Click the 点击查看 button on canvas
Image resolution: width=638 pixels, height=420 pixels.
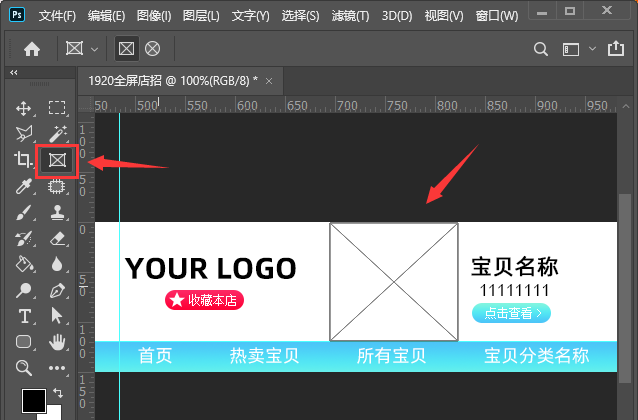(x=511, y=313)
